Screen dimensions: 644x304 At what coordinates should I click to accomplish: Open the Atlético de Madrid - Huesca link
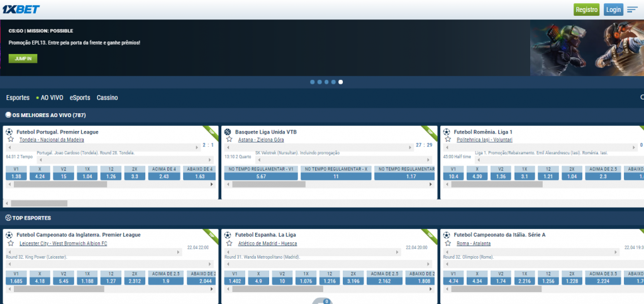(267, 243)
